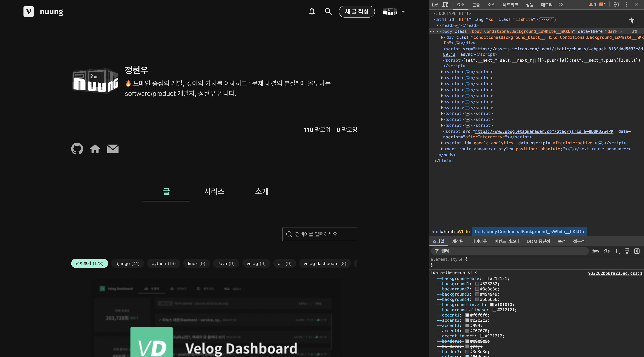Toggle the .cls class editor

(606, 251)
